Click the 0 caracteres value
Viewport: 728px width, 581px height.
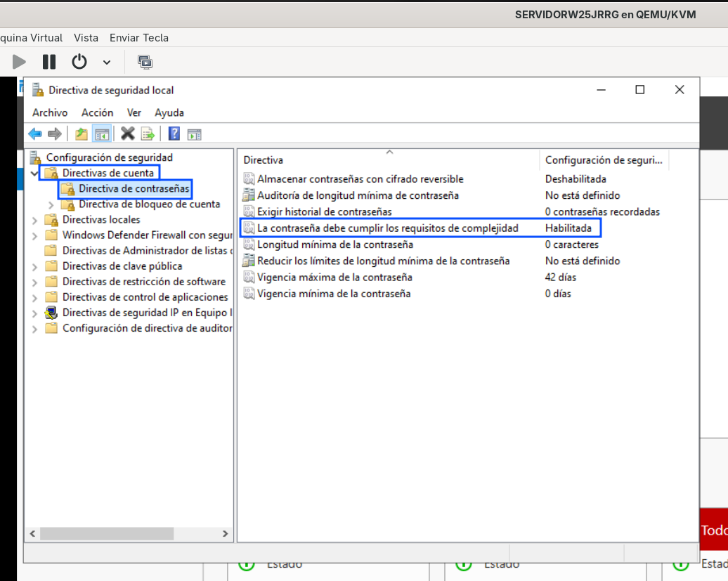tap(571, 244)
